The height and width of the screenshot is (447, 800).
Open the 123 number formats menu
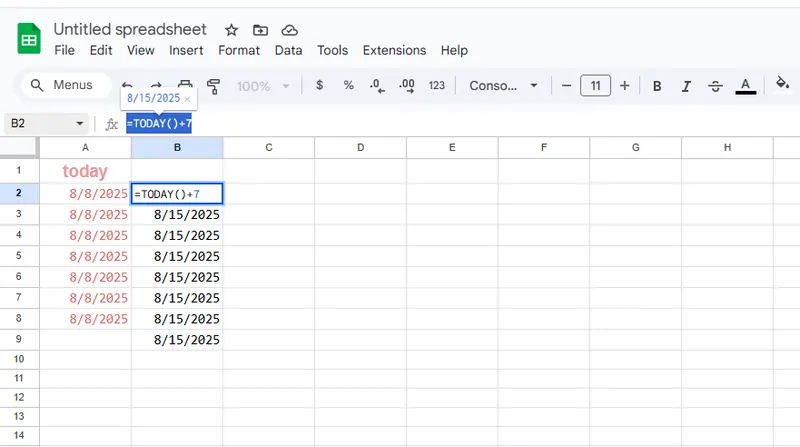click(436, 86)
